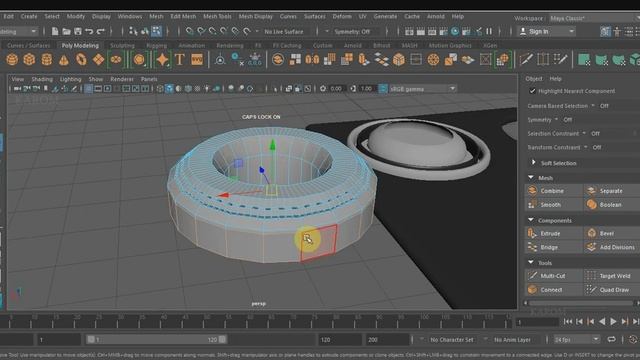Create a polygon sphere from shelf
Screen dimensions: 640x360
12,60
